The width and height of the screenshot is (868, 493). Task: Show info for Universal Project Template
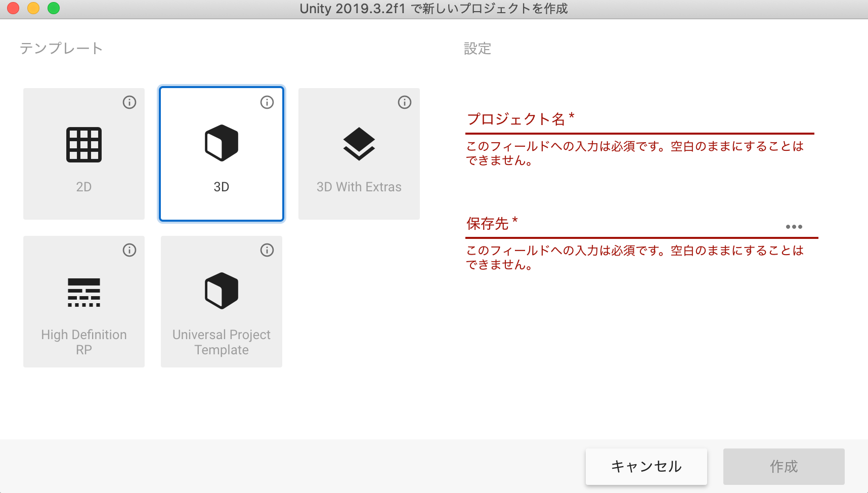tap(267, 250)
